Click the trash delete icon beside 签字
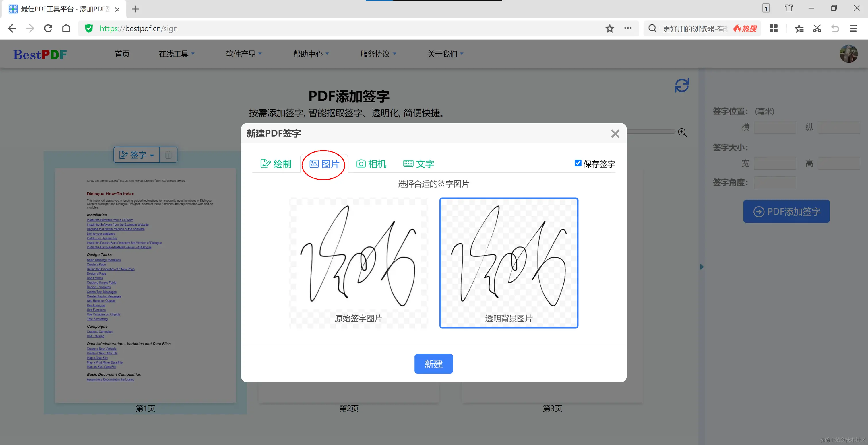868x445 pixels. click(168, 155)
